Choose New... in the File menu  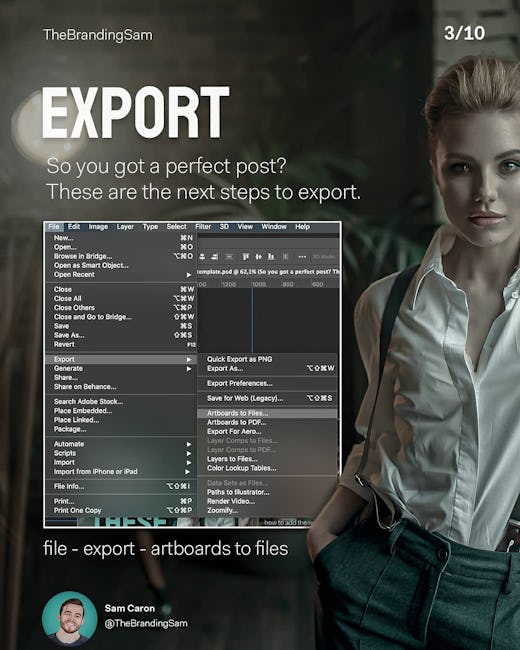[120, 238]
